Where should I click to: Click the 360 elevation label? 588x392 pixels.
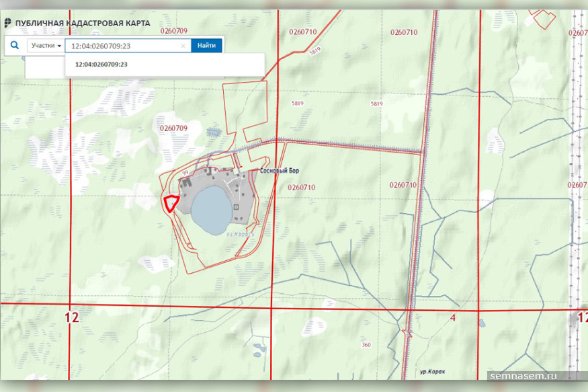click(x=366, y=345)
